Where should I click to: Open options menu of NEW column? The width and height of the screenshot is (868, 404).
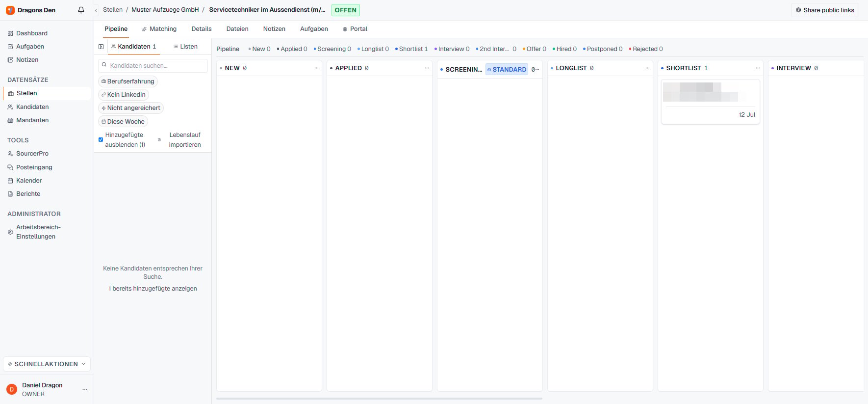point(316,68)
